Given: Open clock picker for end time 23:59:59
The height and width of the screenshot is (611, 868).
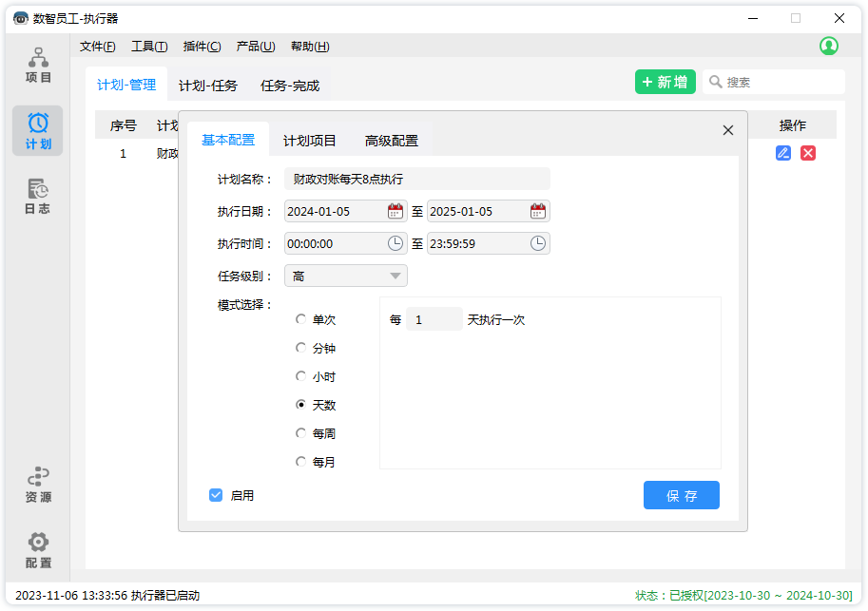Looking at the screenshot, I should [538, 243].
